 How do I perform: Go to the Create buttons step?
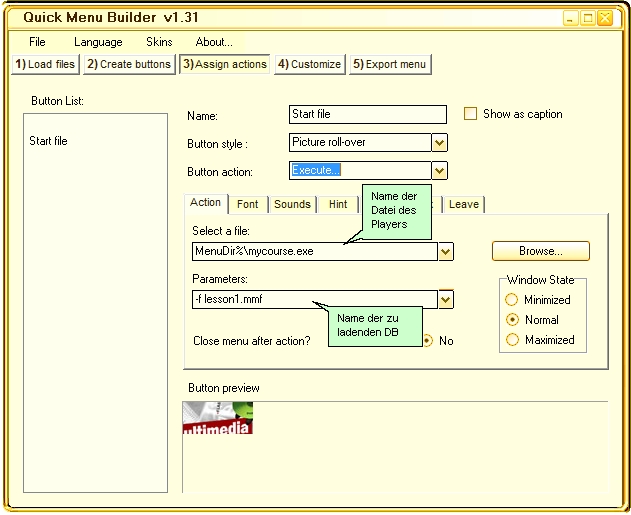[128, 64]
